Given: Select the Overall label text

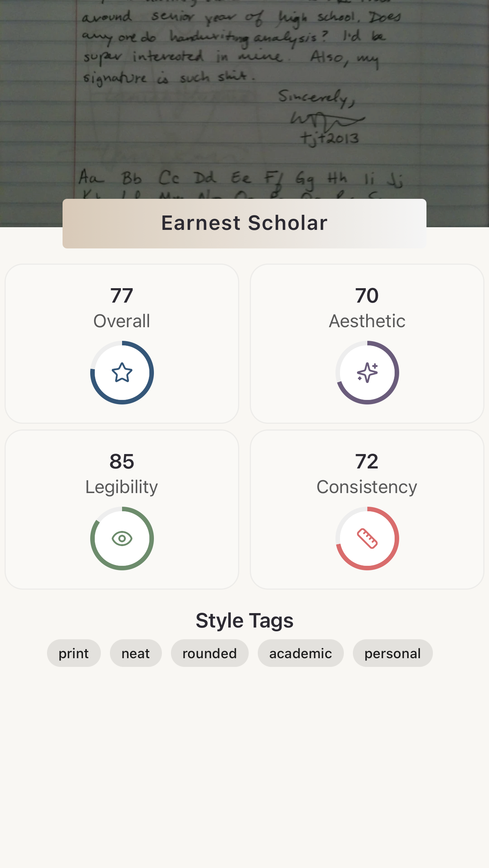Looking at the screenshot, I should tap(122, 321).
